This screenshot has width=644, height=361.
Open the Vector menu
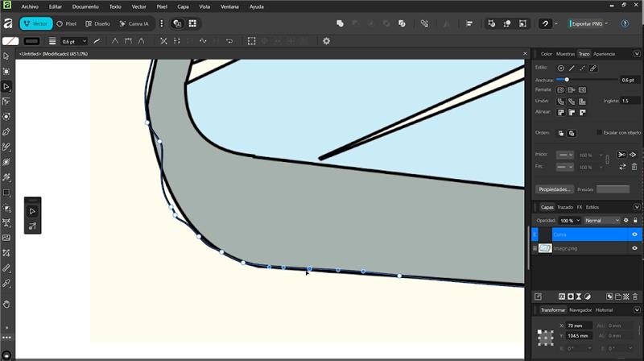(138, 6)
